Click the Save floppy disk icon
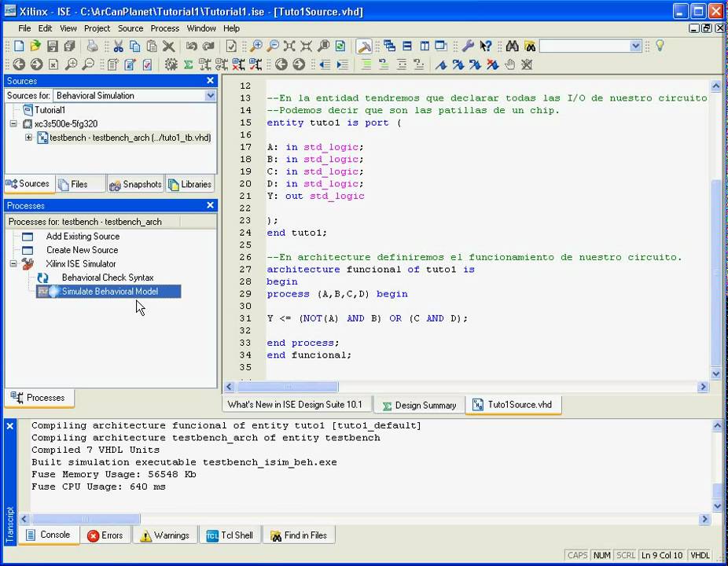The width and height of the screenshot is (728, 566). tap(53, 46)
